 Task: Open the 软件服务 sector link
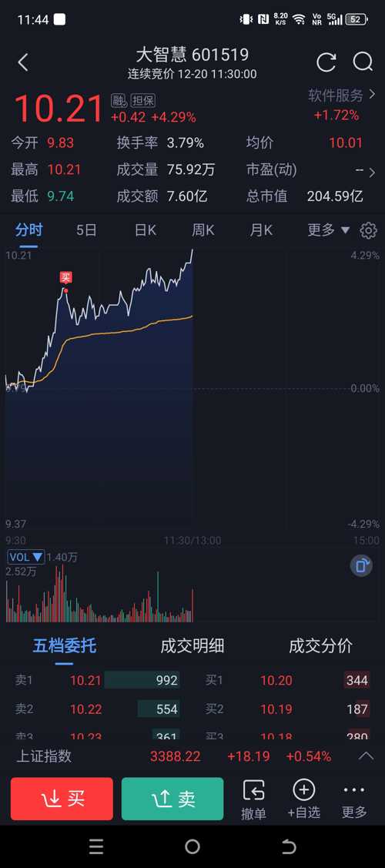click(x=342, y=96)
